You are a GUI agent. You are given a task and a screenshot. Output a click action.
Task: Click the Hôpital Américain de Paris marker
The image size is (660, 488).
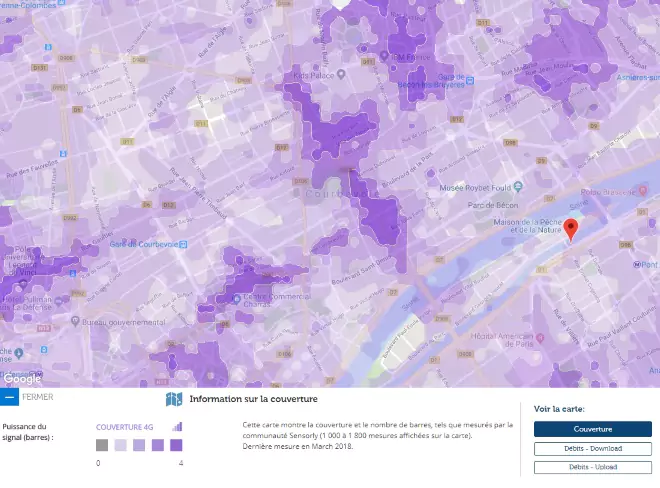point(540,338)
